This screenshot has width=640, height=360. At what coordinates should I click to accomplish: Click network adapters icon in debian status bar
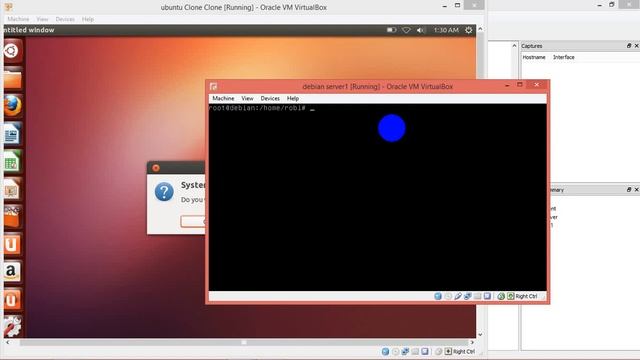click(x=468, y=296)
